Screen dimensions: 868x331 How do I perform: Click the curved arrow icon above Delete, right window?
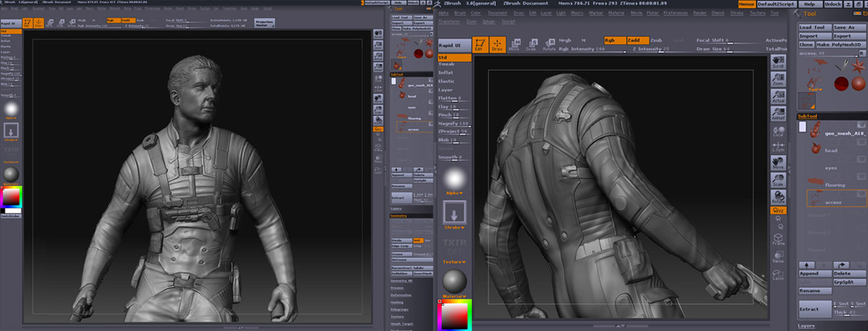pyautogui.click(x=841, y=266)
